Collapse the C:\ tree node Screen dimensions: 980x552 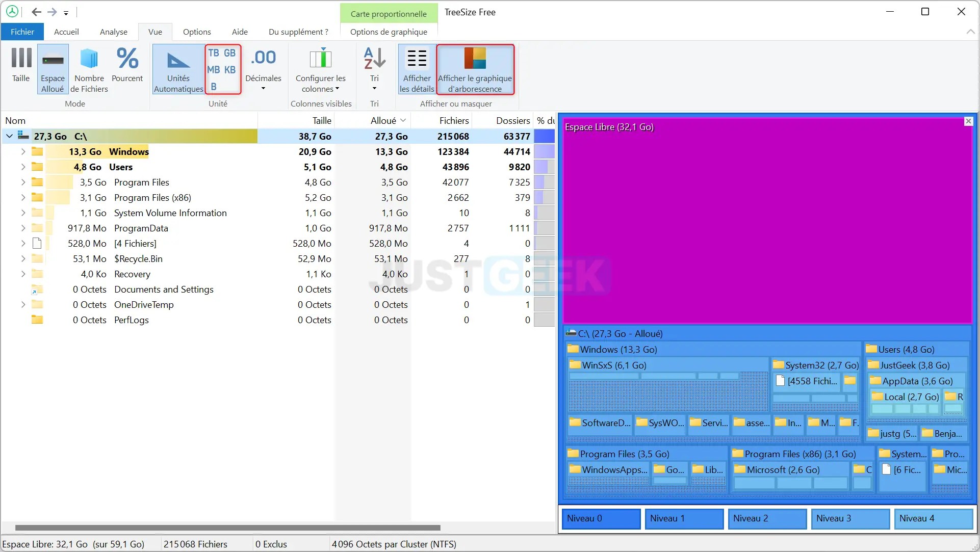tap(9, 136)
